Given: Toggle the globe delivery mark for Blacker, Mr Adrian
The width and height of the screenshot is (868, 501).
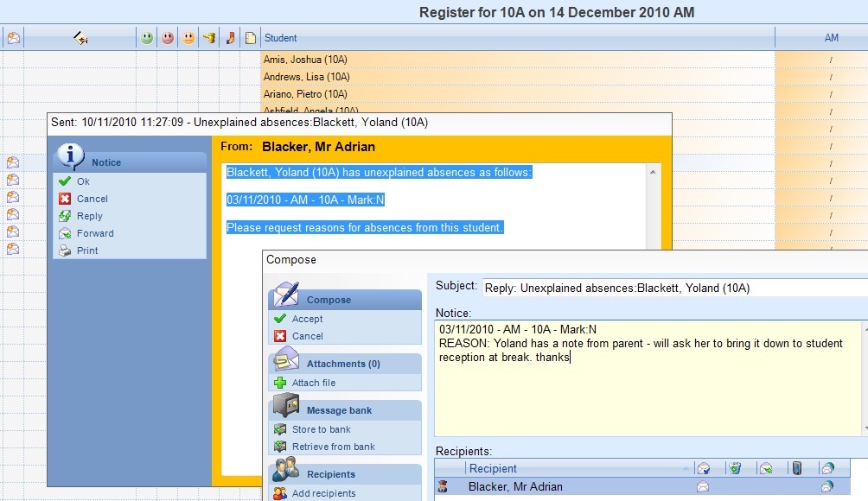Looking at the screenshot, I should (827, 486).
